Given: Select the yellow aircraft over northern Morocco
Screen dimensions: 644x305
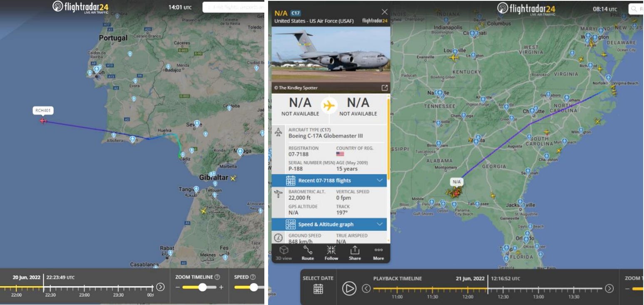Looking at the screenshot, I should pyautogui.click(x=203, y=211).
